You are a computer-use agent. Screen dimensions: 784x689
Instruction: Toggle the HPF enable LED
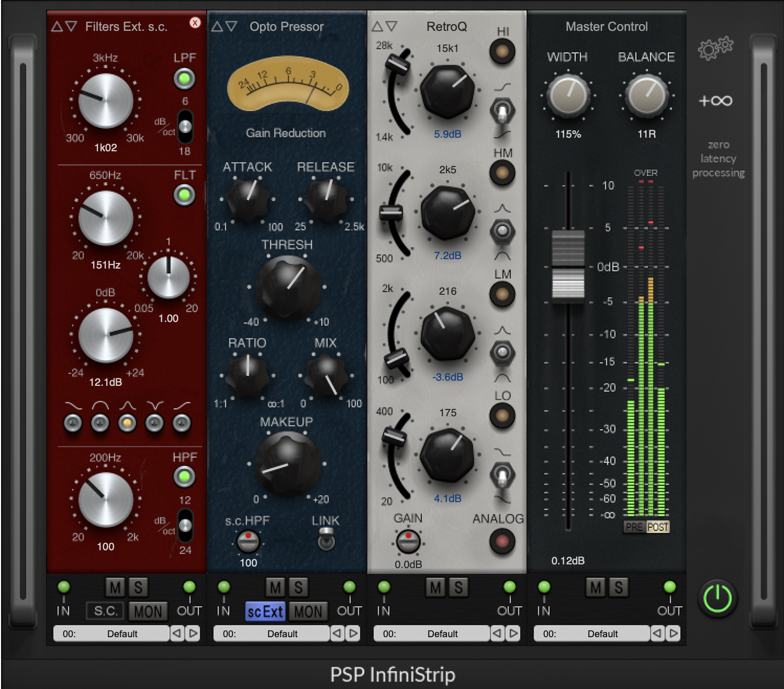pos(184,476)
